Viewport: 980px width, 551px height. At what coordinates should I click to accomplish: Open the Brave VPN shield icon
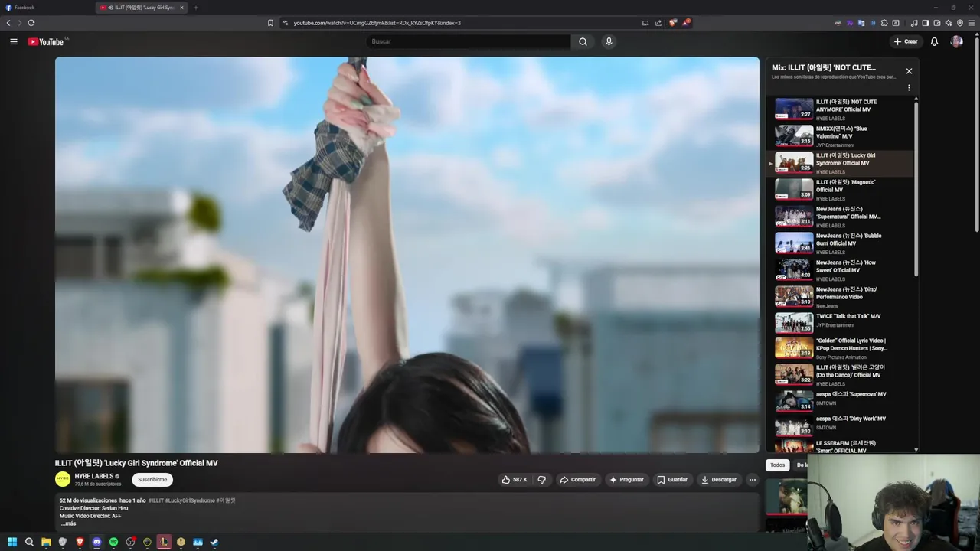click(x=960, y=23)
